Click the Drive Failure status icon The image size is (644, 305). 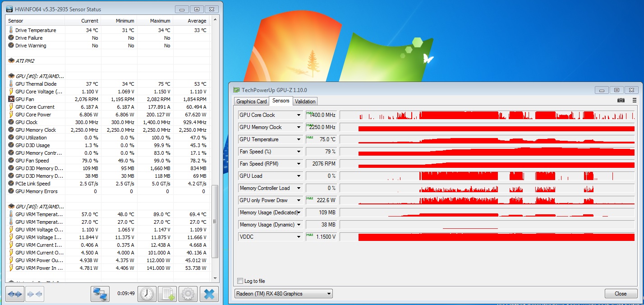[x=11, y=38]
